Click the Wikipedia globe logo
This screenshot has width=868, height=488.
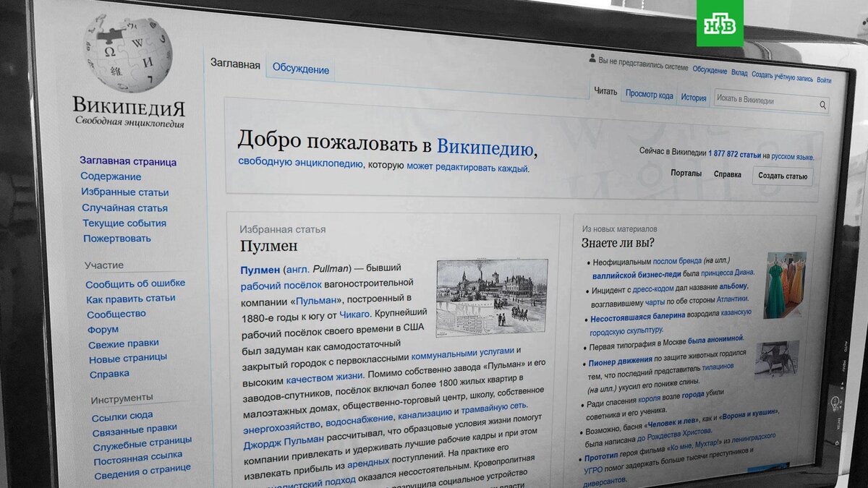click(128, 52)
